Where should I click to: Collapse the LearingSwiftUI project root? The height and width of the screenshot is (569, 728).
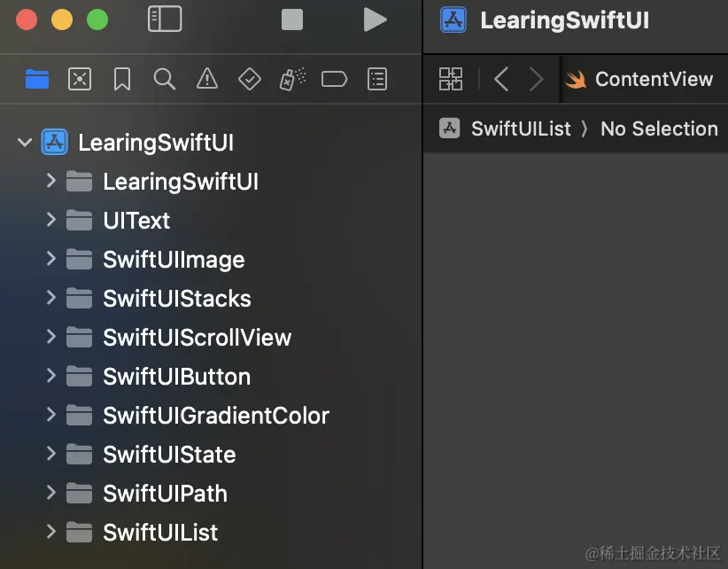25,142
